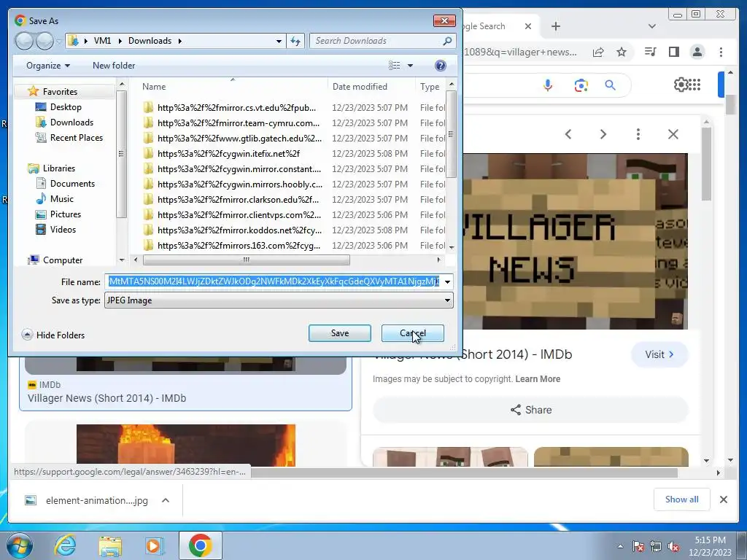Open image preview more options menu
Screen dimensions: 747x560
[x=638, y=134]
